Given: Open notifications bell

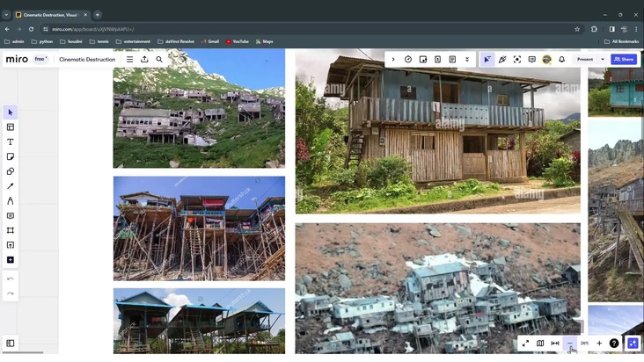Looking at the screenshot, I should [x=561, y=60].
